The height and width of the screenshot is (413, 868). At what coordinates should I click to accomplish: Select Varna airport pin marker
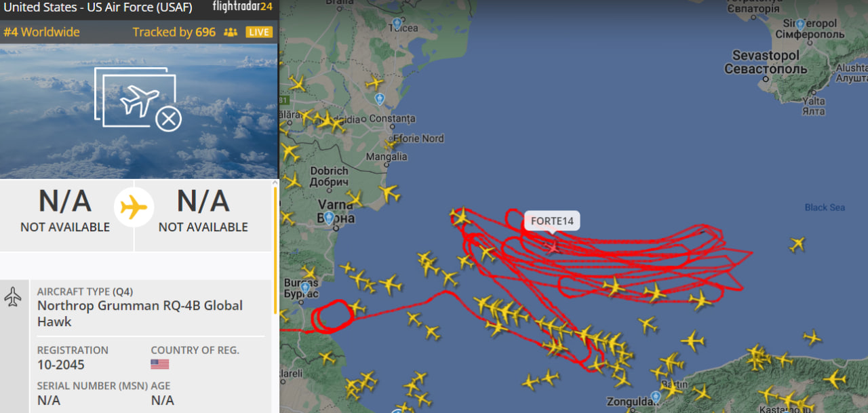click(x=329, y=218)
